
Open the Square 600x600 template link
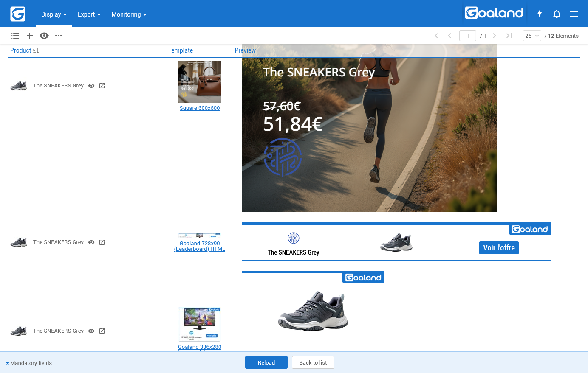click(200, 108)
